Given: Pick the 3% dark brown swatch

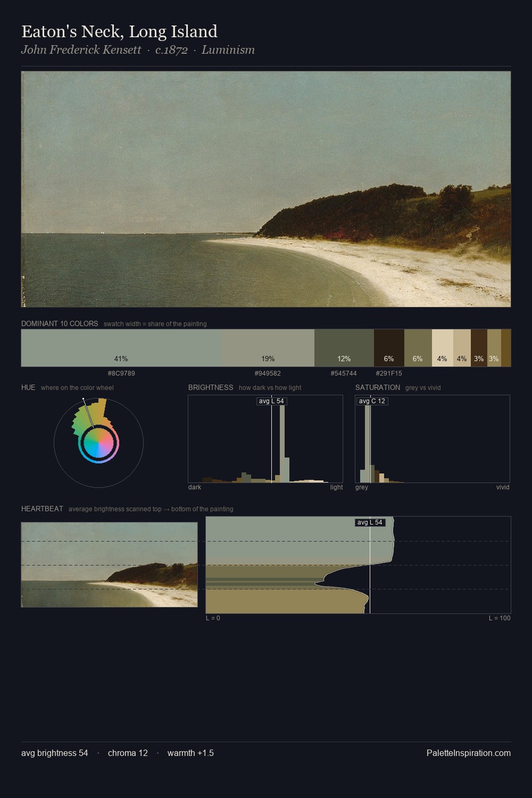Looking at the screenshot, I should click(x=479, y=348).
